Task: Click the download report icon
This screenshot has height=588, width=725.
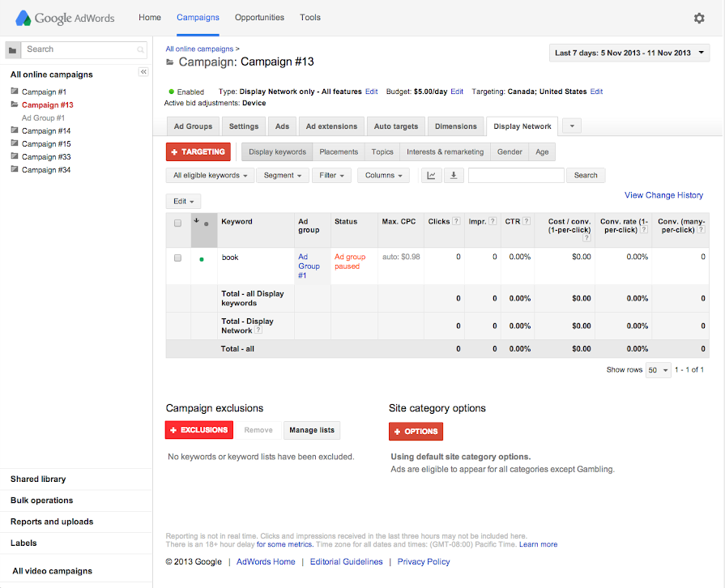Action: (454, 176)
